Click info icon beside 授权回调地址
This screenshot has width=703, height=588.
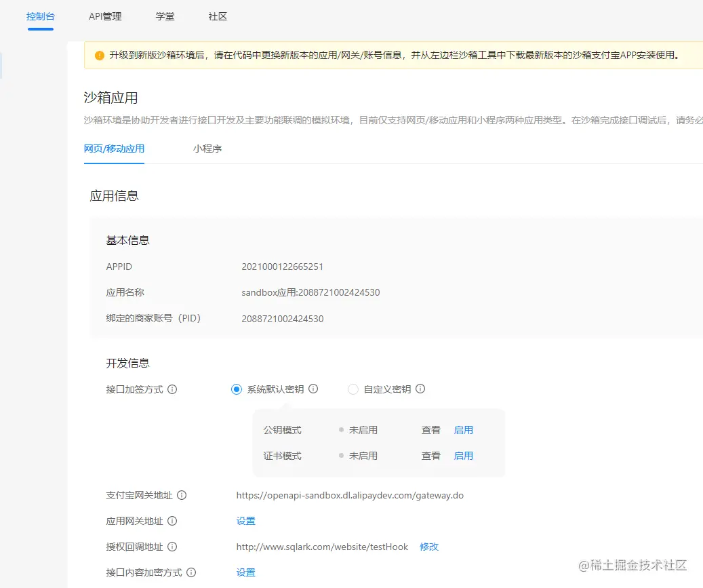click(172, 547)
